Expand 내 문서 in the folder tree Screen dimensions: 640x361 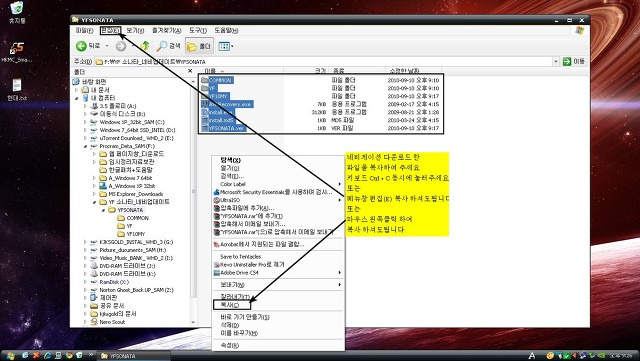click(76, 90)
